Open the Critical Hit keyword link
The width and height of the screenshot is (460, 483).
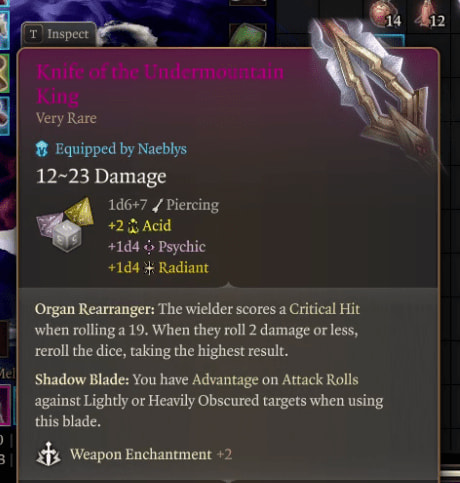point(324,309)
